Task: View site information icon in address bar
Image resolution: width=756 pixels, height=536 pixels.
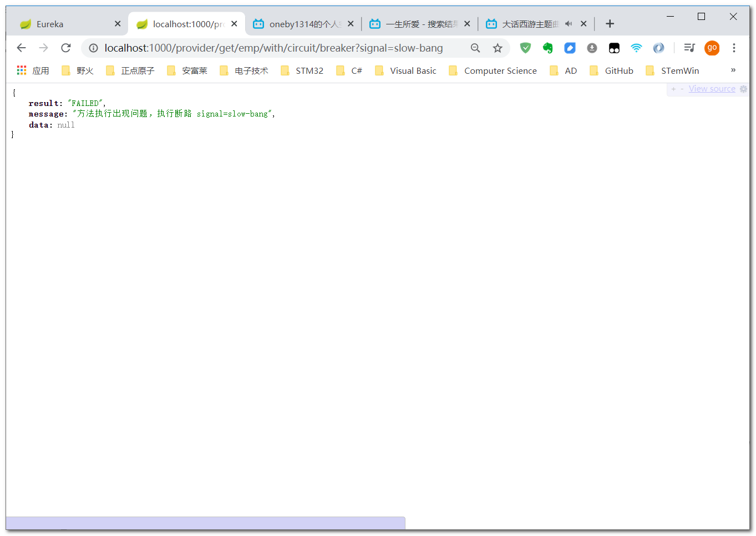Action: [94, 48]
